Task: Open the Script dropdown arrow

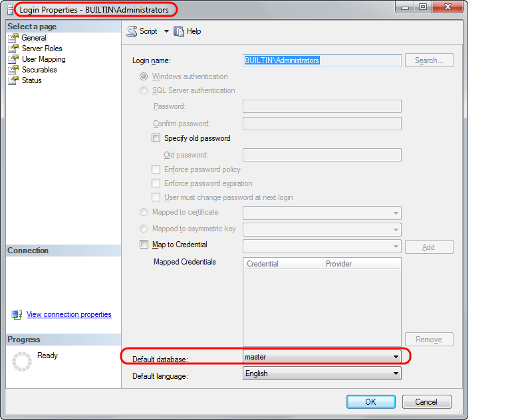Action: point(166,31)
